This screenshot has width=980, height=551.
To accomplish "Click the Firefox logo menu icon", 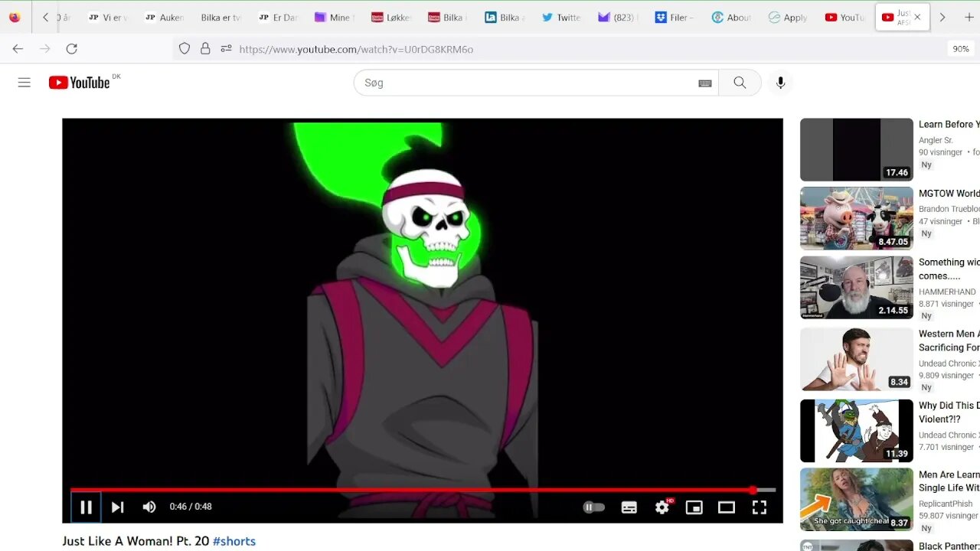I will [15, 17].
